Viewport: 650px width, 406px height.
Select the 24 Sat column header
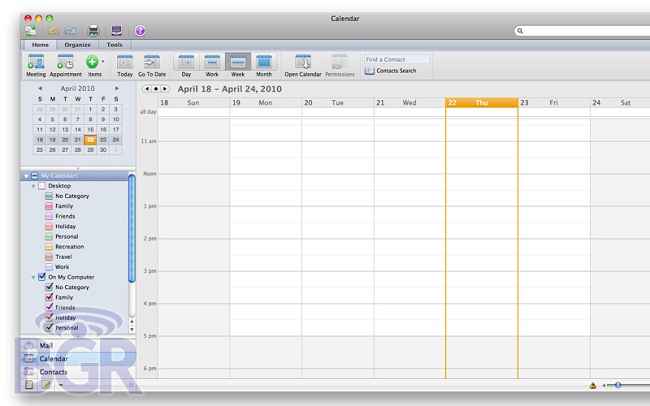(x=620, y=103)
